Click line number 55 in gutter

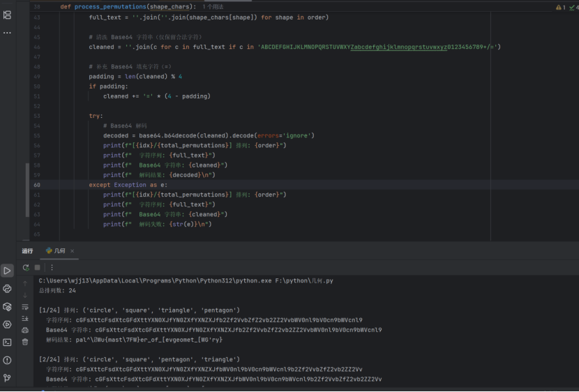pyautogui.click(x=37, y=136)
